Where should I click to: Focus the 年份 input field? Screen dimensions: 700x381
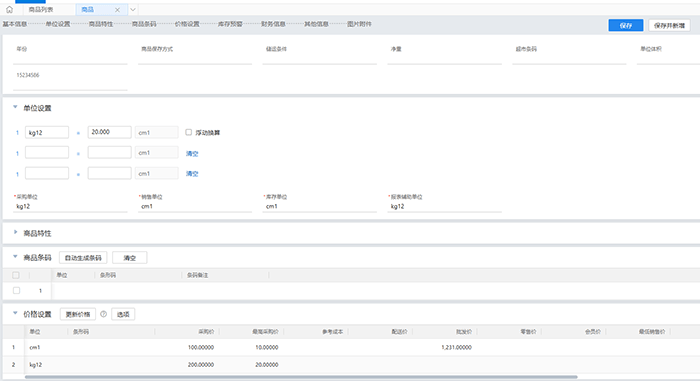pos(70,59)
